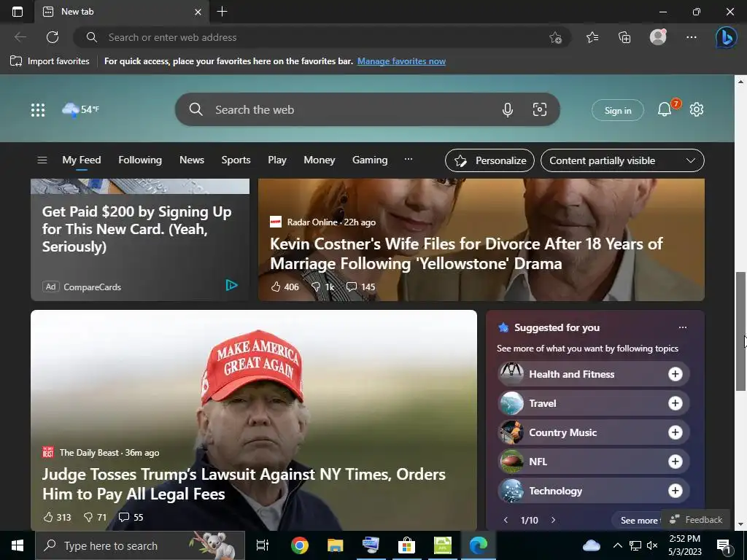The image size is (747, 560).
Task: Click the Sign in button
Action: click(617, 110)
